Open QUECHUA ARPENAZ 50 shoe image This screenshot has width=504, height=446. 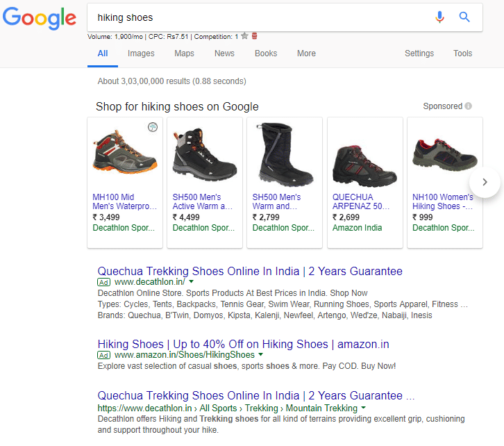click(365, 166)
